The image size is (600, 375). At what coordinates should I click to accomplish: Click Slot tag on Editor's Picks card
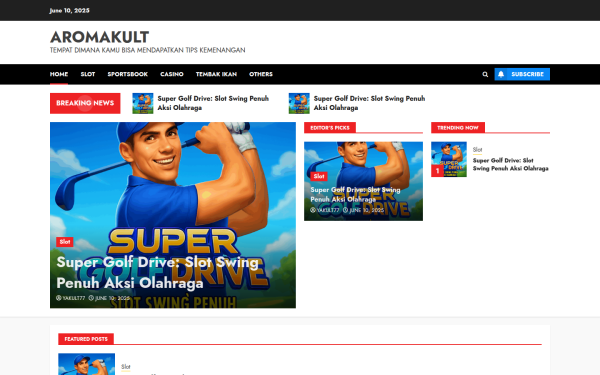pyautogui.click(x=319, y=176)
